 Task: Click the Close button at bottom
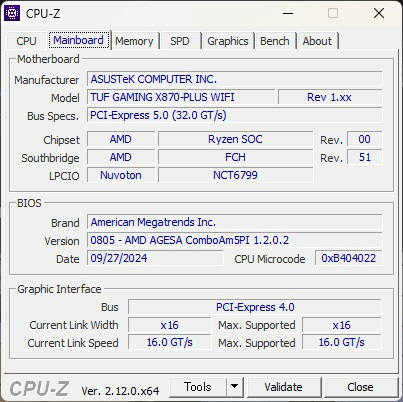360,387
